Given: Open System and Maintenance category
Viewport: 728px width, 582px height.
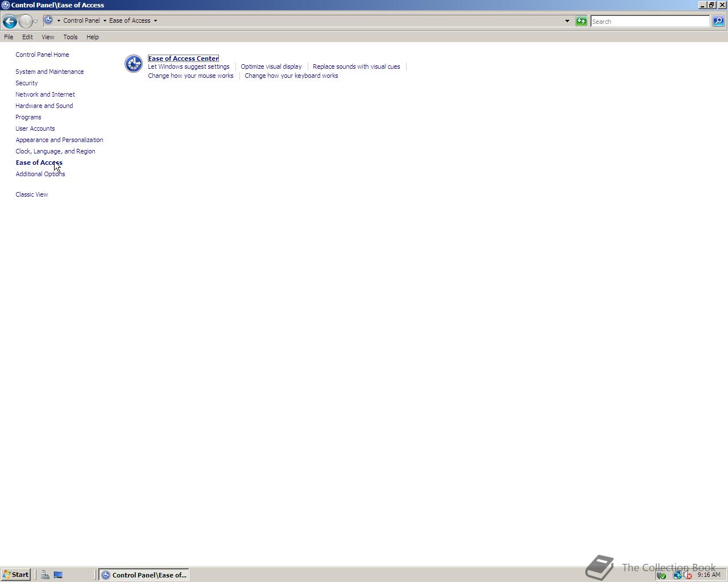Looking at the screenshot, I should [x=49, y=72].
